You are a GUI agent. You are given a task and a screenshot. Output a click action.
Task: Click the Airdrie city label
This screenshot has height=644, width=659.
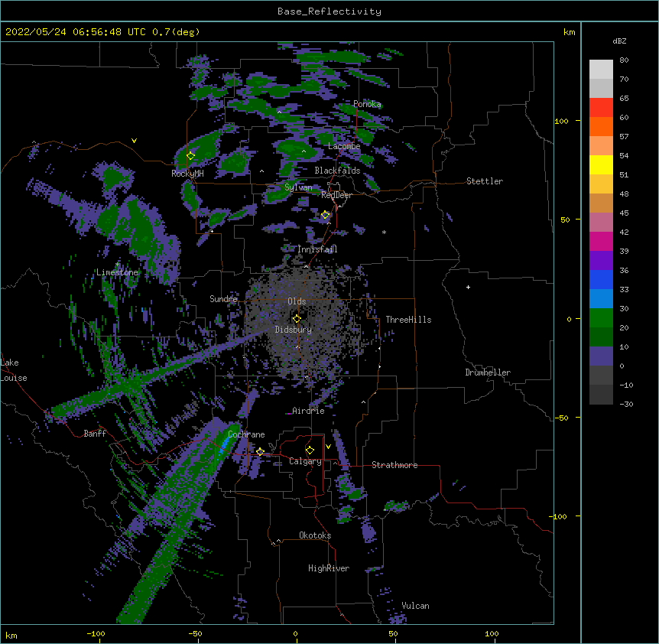(x=308, y=411)
